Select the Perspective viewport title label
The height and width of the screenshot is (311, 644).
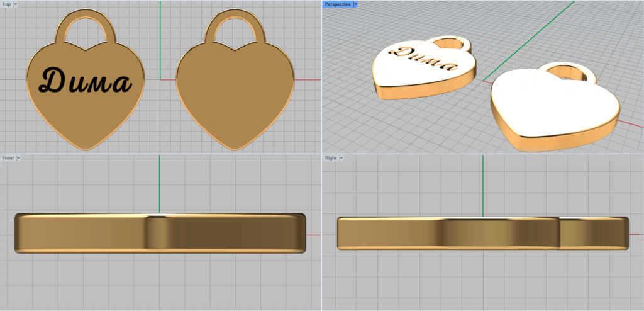click(338, 4)
